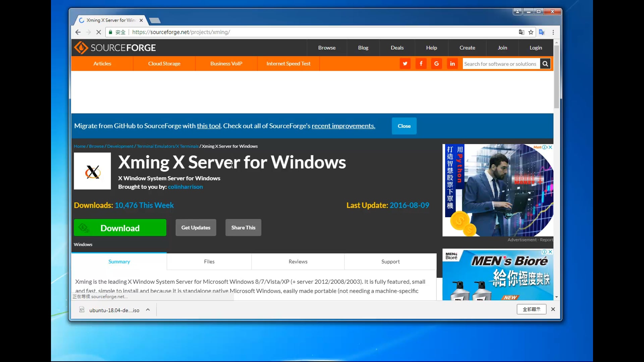Open Chrome's three-dot menu
This screenshot has height=362, width=644.
[553, 32]
